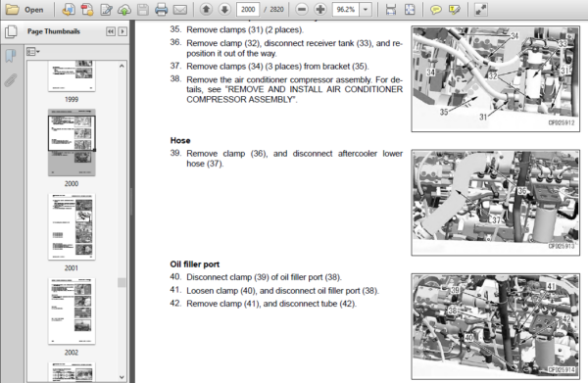
Task: Click the fit full page icon
Action: pyautogui.click(x=410, y=10)
